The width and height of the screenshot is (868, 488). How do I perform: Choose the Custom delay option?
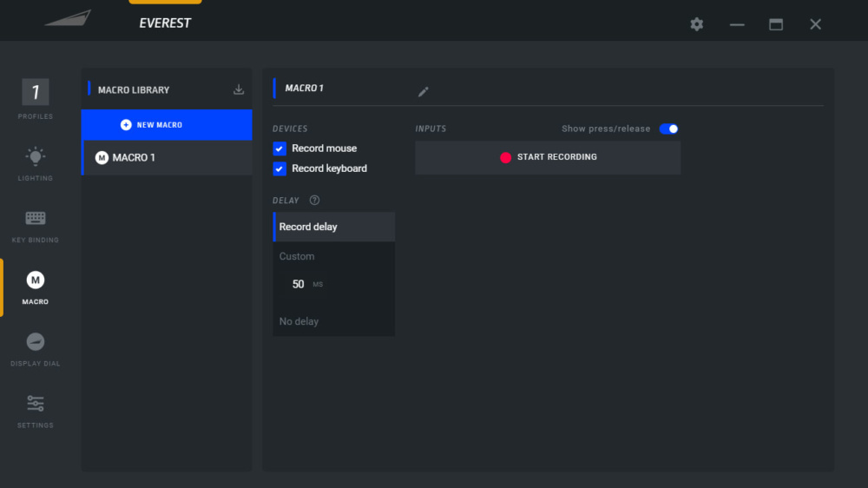[x=297, y=256]
